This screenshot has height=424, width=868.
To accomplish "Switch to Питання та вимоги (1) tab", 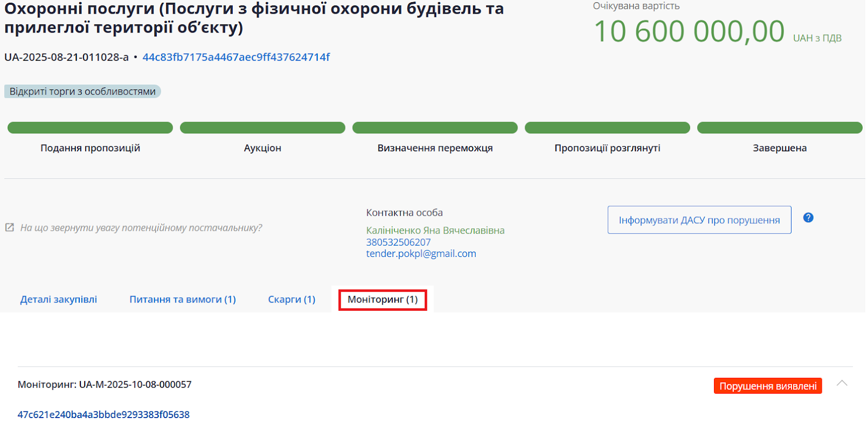I will coord(182,299).
